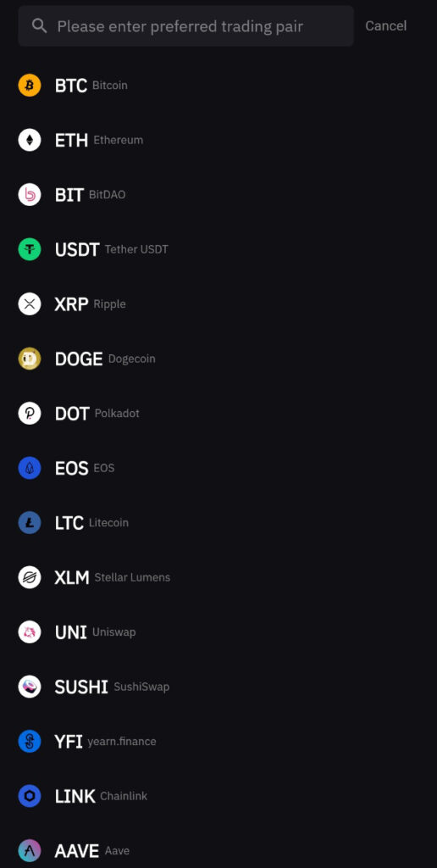437x868 pixels.
Task: Click the BitDAO pink logo icon
Action: (30, 195)
